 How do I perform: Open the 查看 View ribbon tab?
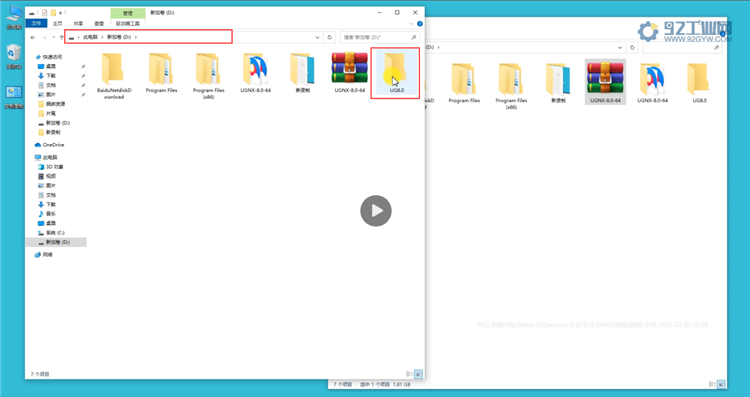[99, 23]
